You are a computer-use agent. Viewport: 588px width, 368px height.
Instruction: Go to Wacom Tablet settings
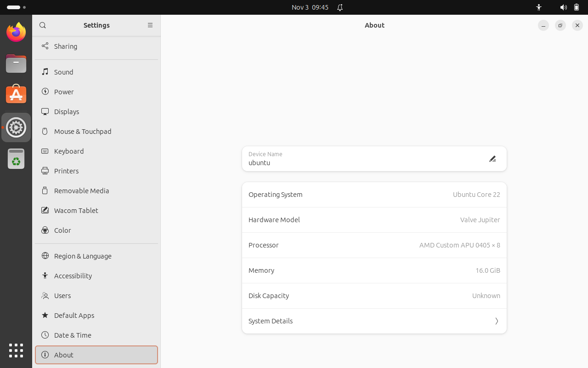[96, 210]
